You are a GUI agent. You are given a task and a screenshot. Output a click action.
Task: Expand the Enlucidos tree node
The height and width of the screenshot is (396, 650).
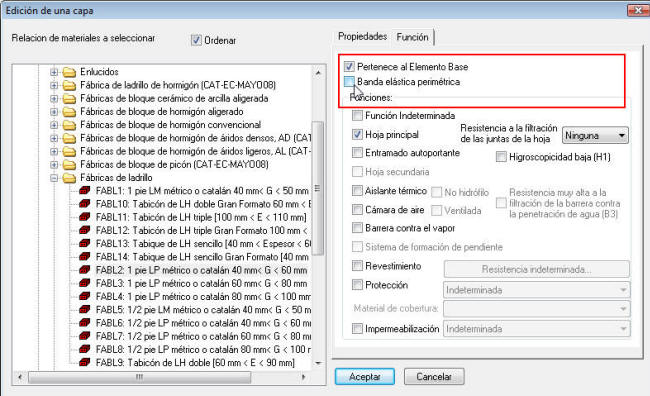54,72
